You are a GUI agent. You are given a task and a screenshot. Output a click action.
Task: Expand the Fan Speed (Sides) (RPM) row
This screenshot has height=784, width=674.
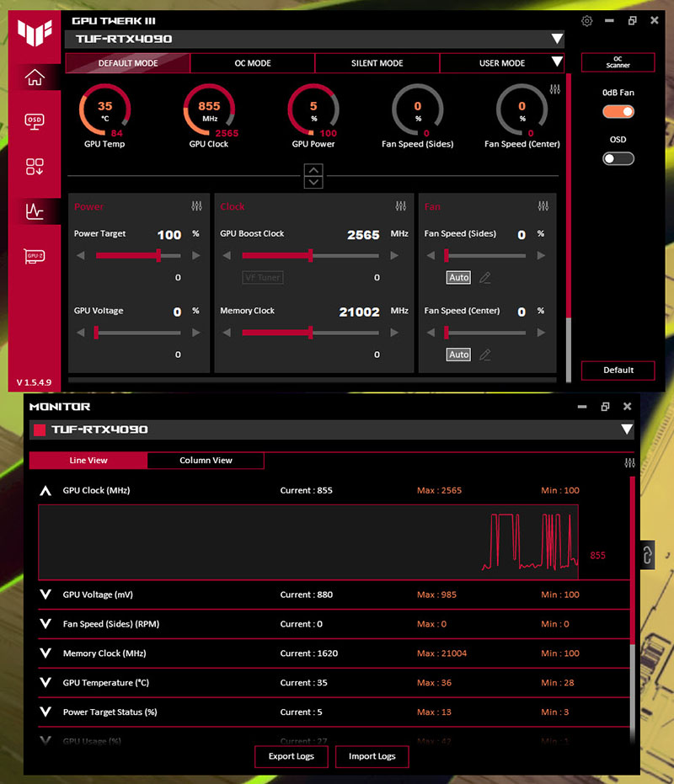[x=45, y=624]
